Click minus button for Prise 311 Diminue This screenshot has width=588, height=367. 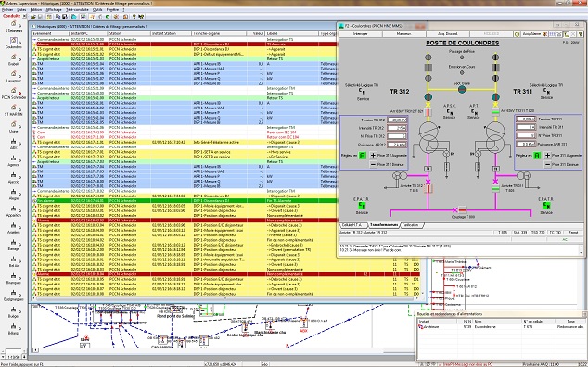(548, 164)
